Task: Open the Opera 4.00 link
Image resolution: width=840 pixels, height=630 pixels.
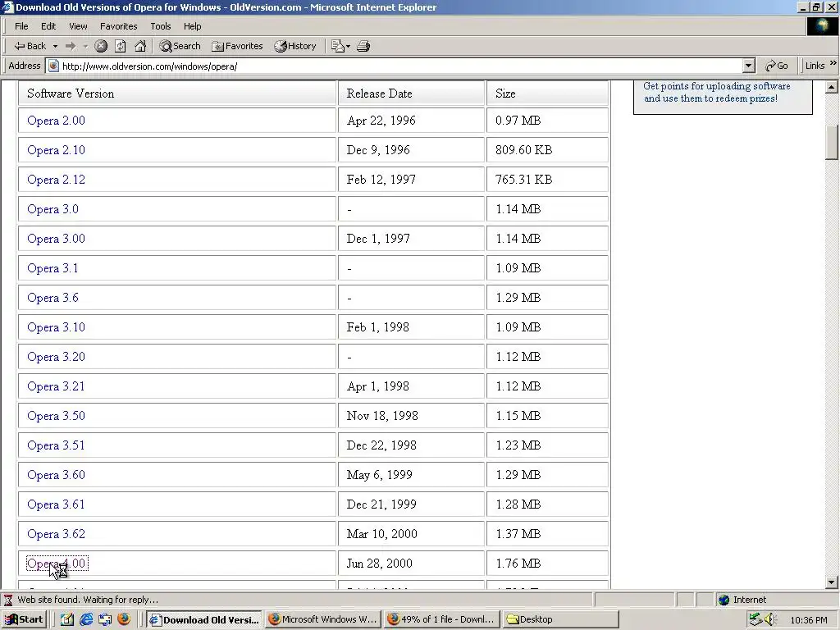Action: [x=57, y=564]
